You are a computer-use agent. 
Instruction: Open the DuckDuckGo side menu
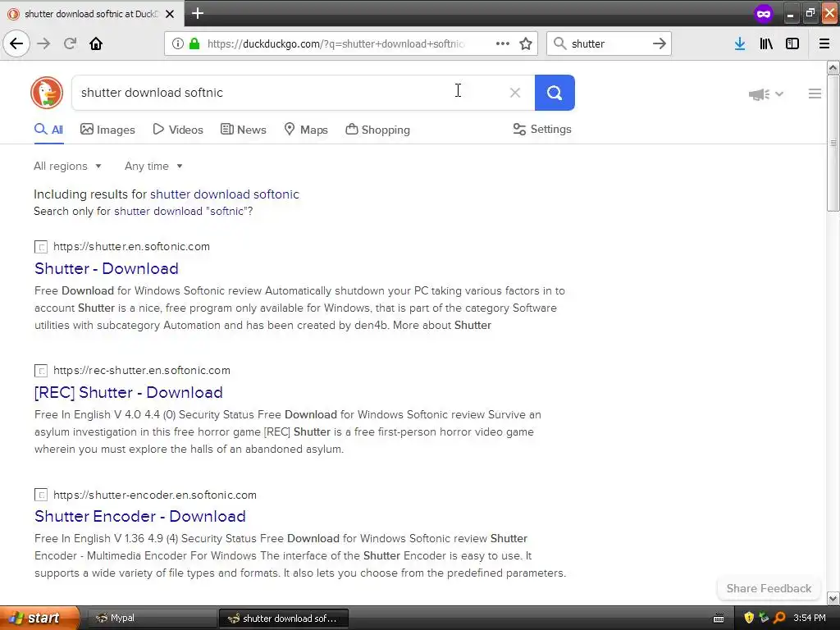[x=815, y=94]
